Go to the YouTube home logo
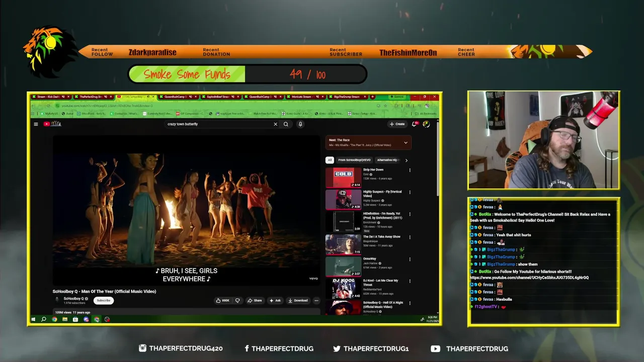This screenshot has height=362, width=644. pyautogui.click(x=52, y=124)
